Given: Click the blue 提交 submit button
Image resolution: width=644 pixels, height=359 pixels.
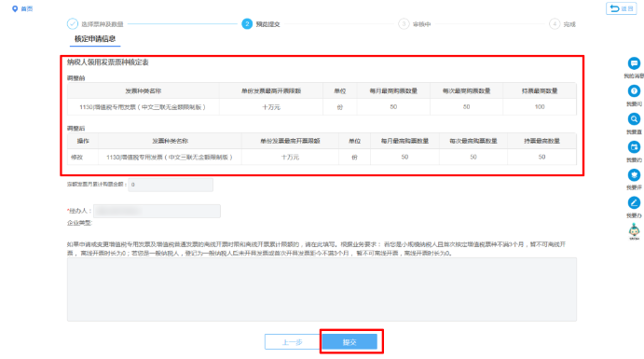Looking at the screenshot, I should pos(349,341).
